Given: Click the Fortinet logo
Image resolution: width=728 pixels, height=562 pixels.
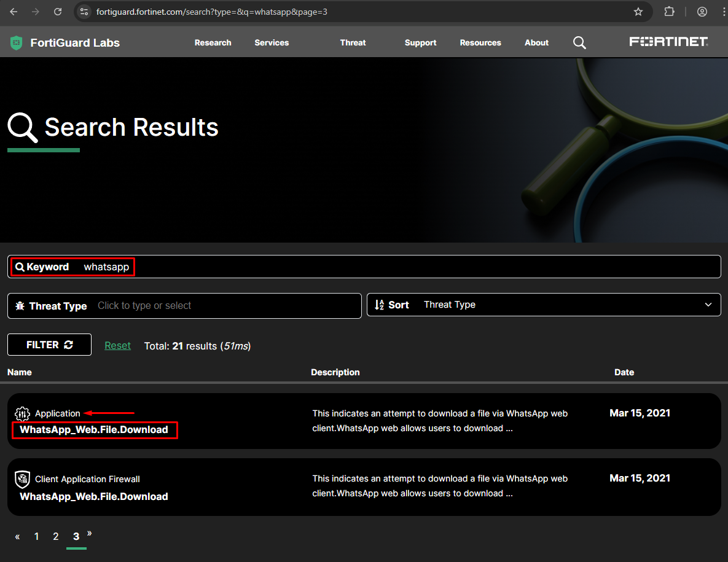Looking at the screenshot, I should (668, 41).
